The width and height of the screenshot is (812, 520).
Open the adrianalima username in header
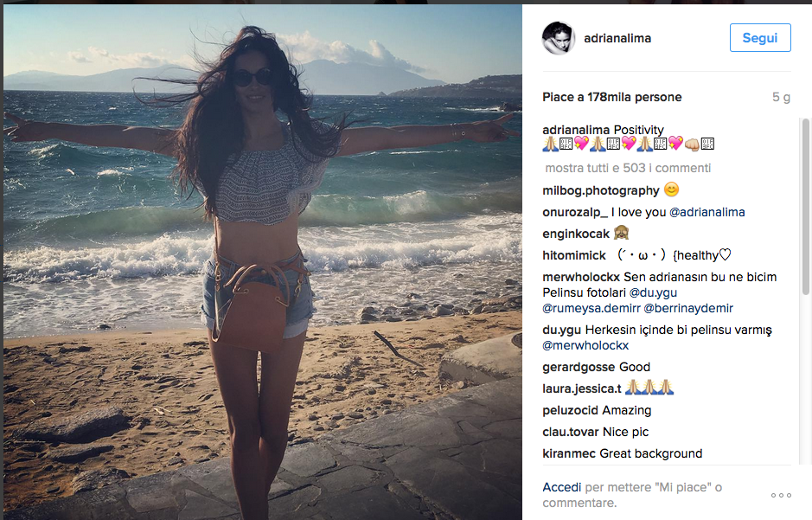pyautogui.click(x=617, y=38)
